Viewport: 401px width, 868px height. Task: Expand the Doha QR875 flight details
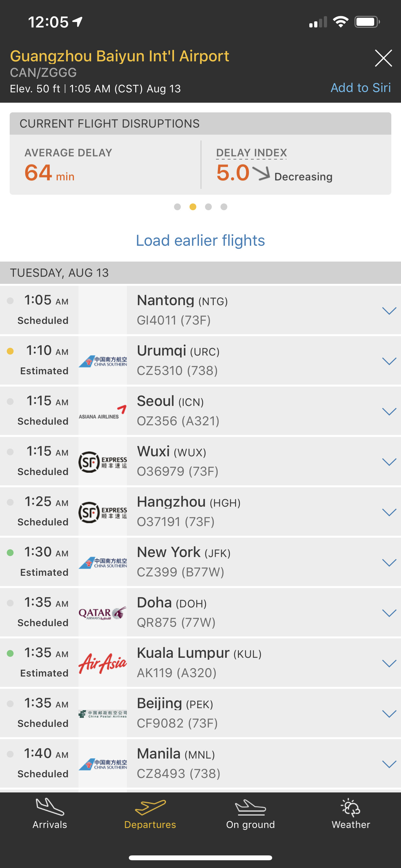(389, 613)
